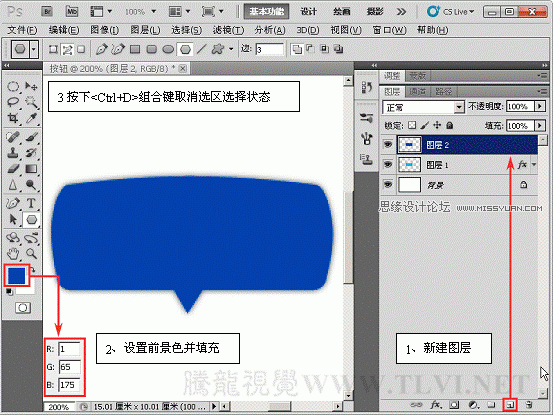
Task: Toggle lock position
Action: click(437, 125)
